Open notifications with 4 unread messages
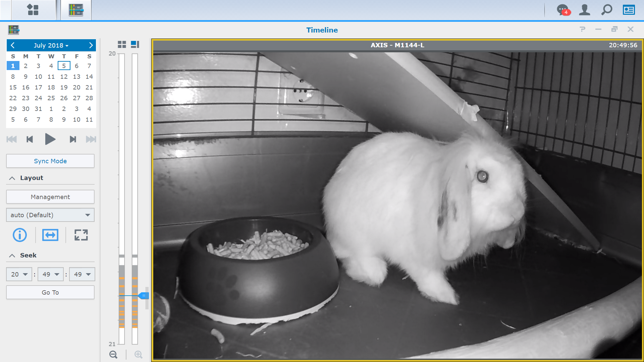The height and width of the screenshot is (362, 644). tap(563, 10)
